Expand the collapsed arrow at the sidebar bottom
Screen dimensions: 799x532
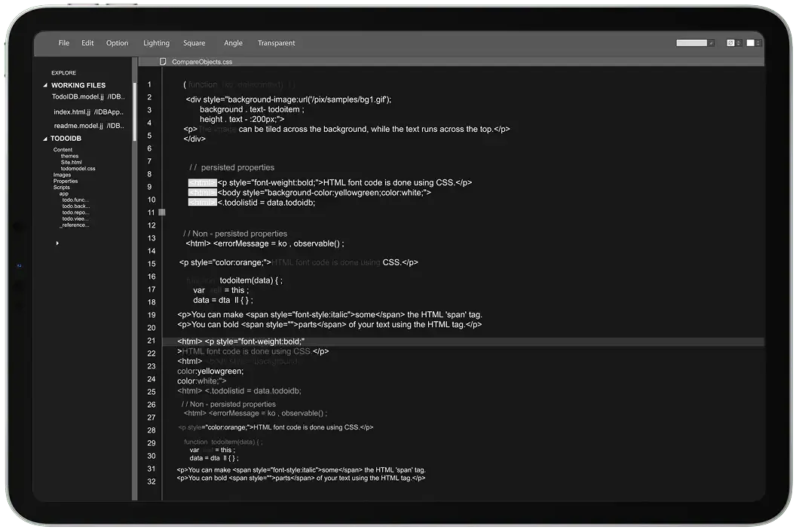coord(57,243)
